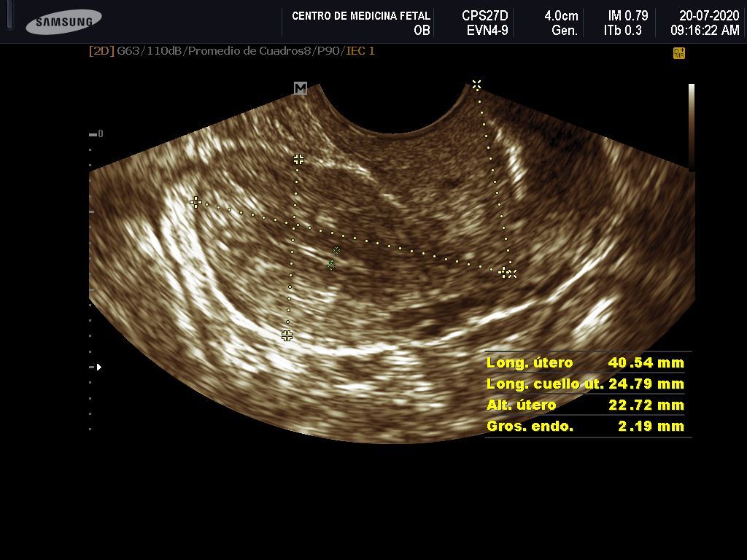This screenshot has height=560, width=747.
Task: Click the IM 0.79 index
Action: tap(628, 16)
